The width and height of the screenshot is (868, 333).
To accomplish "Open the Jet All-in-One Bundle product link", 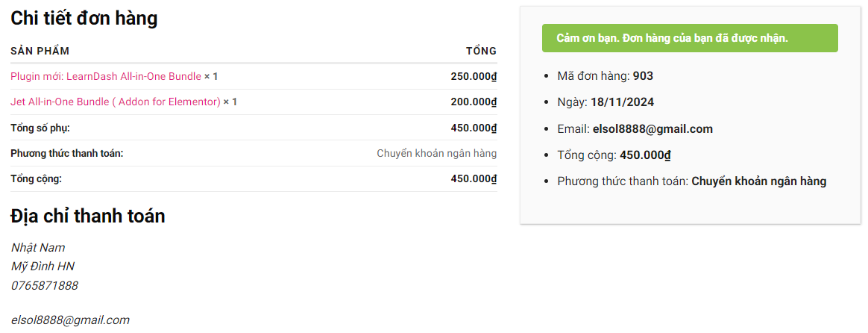I will pos(116,102).
